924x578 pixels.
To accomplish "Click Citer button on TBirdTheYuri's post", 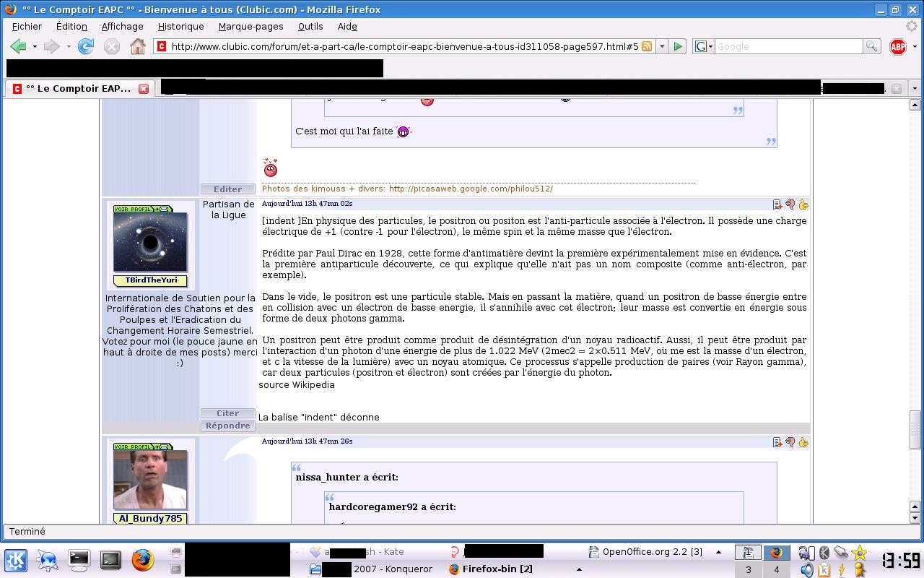I will point(227,413).
